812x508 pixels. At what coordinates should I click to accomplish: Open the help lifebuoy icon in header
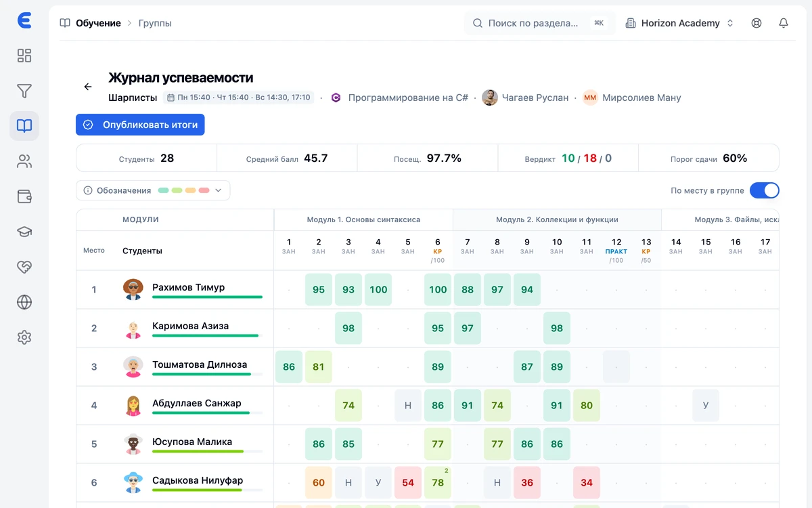(x=757, y=23)
